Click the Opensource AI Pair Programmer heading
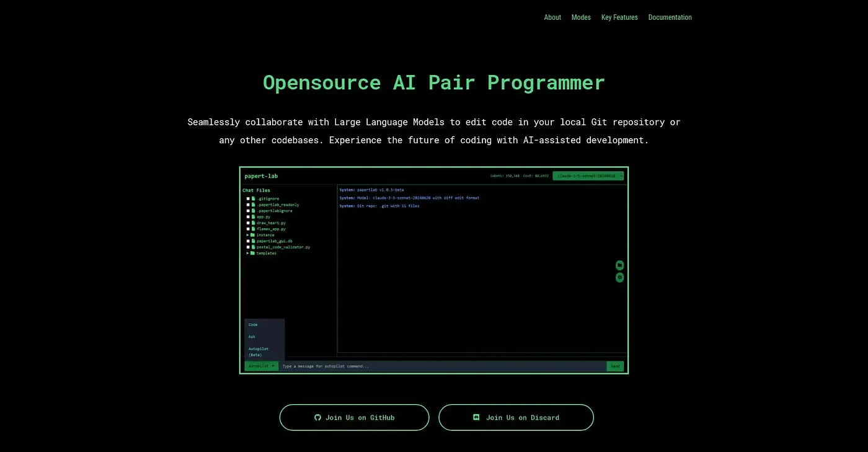868x452 pixels. [x=434, y=82]
